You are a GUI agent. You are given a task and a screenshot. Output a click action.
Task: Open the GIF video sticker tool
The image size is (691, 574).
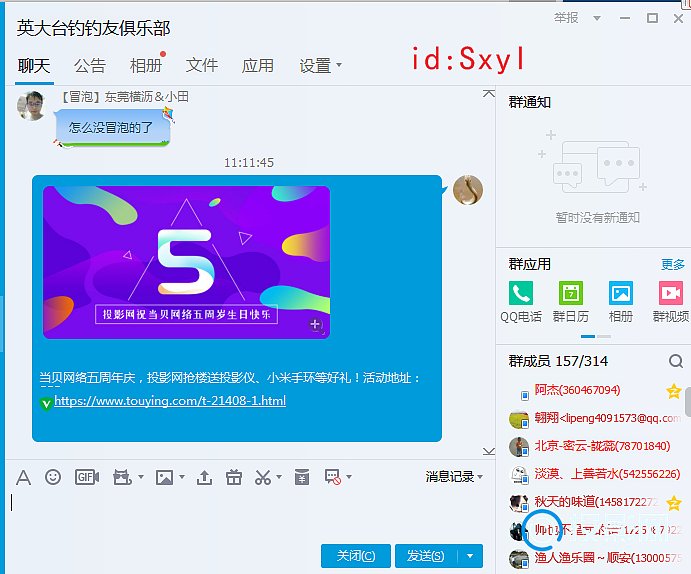coord(87,477)
